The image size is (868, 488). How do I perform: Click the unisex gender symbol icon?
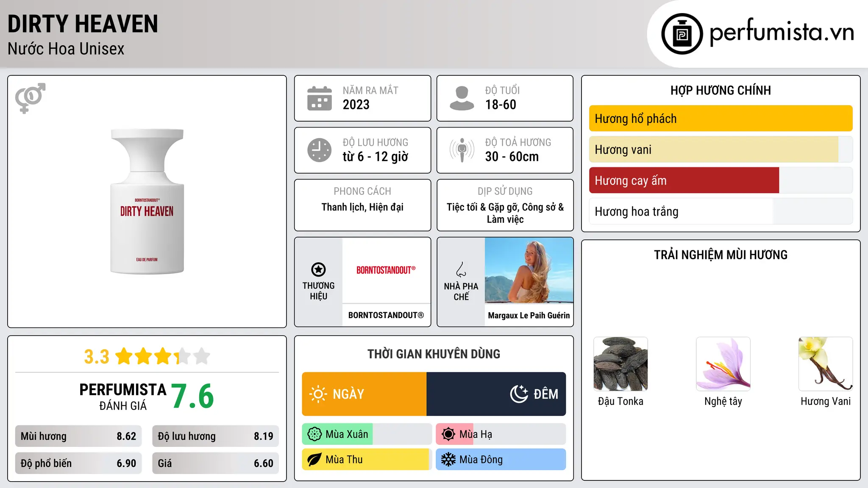point(30,98)
